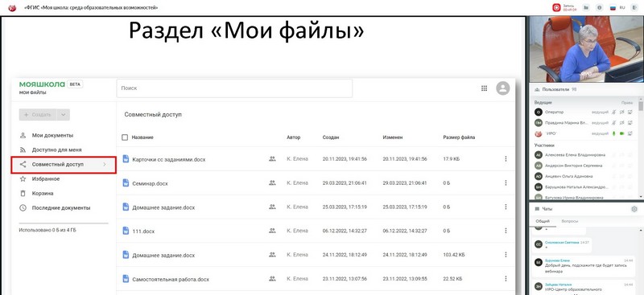Tick the select-all checkbox beside Название
The width and height of the screenshot is (644, 295).
pos(125,137)
